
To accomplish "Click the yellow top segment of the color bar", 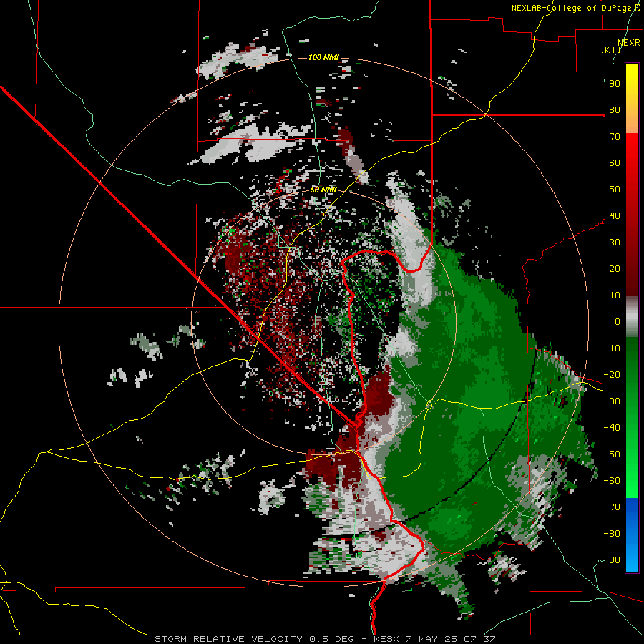I will pos(632,99).
